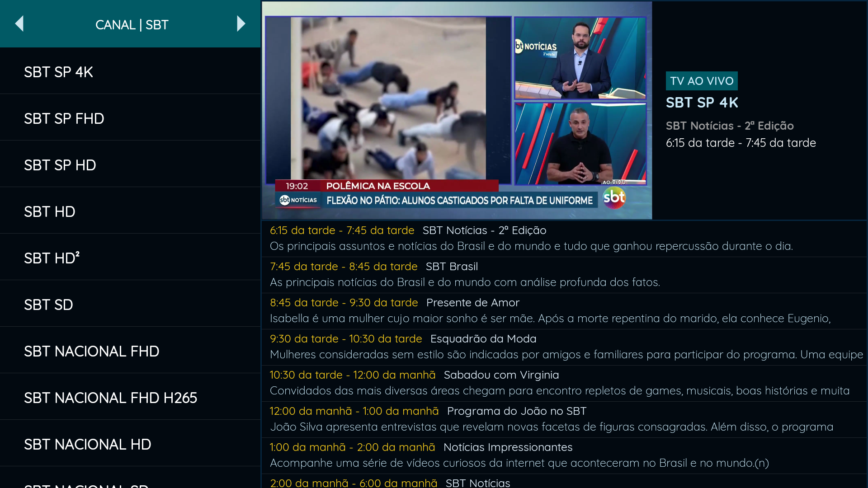Open the SBT NACIONAL FHD H265 channel
868x488 pixels.
point(130,398)
